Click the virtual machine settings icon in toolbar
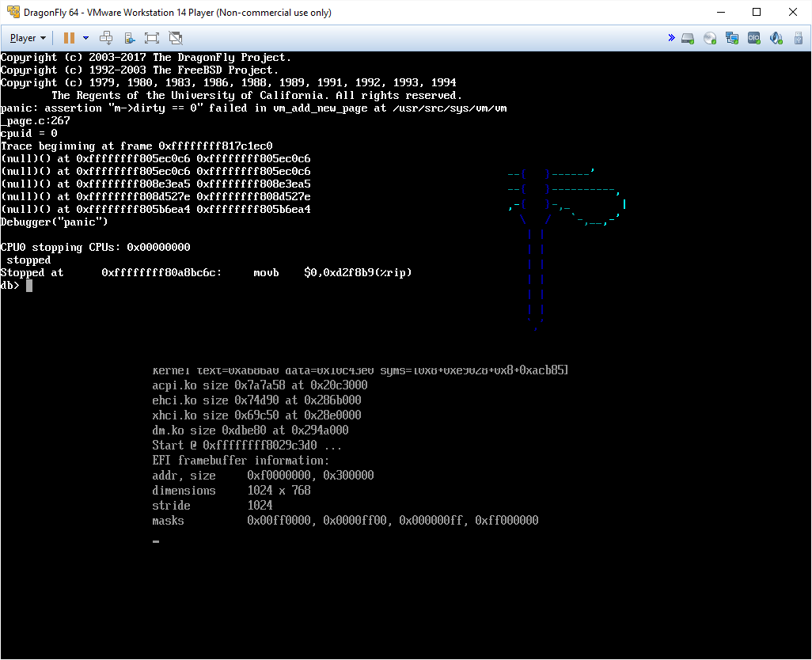The image size is (812, 660). [130, 38]
